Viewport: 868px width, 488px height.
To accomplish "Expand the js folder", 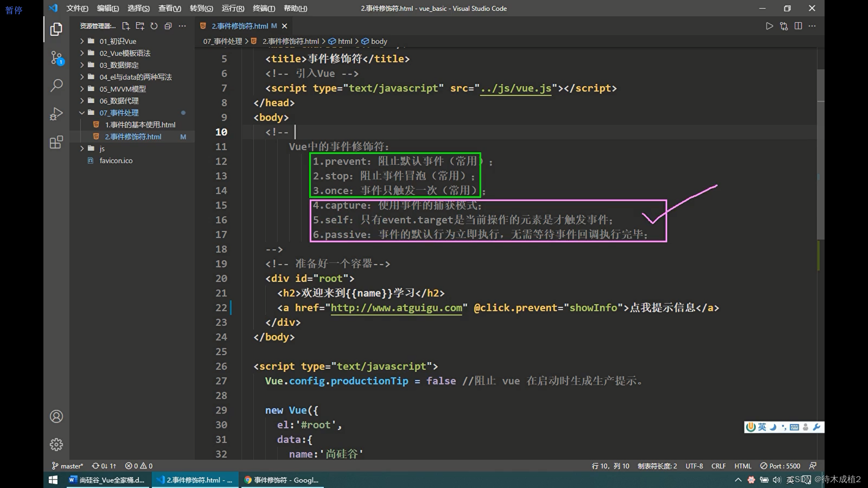I will coord(132,149).
